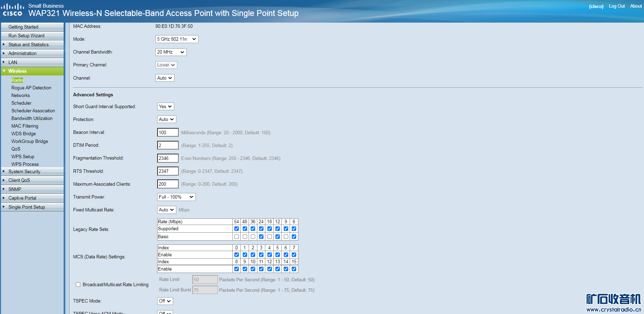
Task: Expand the Single Point Setup section arrow
Action: tap(4, 207)
